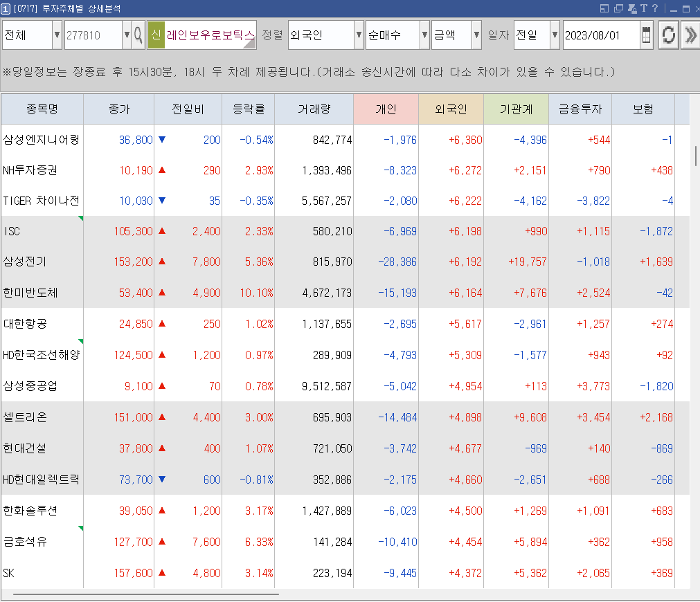Click TIGER 차이나전 volume 5,567,257
The width and height of the screenshot is (700, 602).
click(327, 201)
